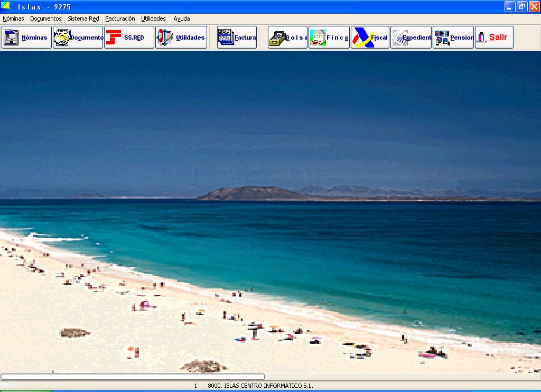Open the Documentos menu
Viewport: 541px width, 392px height.
[46, 18]
